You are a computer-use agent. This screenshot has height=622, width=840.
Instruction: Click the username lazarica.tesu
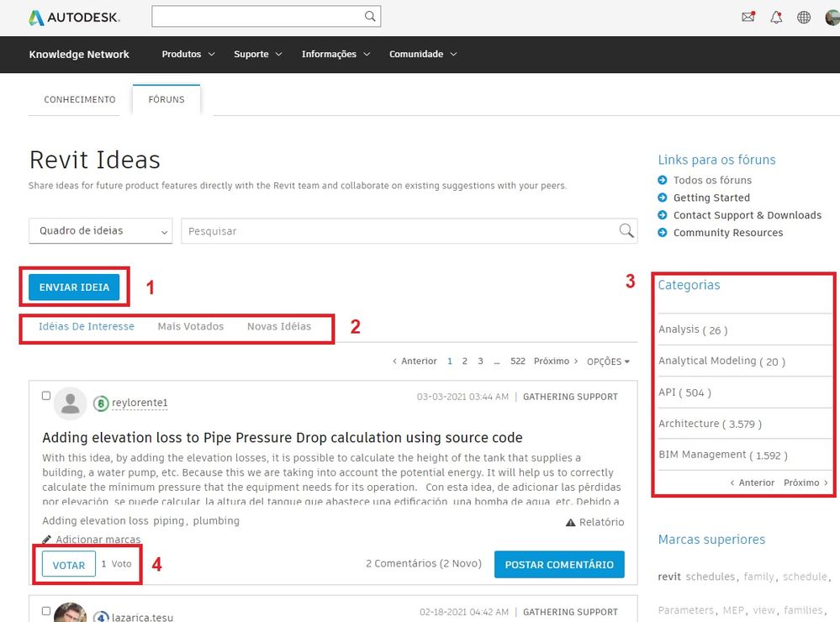coord(142,617)
